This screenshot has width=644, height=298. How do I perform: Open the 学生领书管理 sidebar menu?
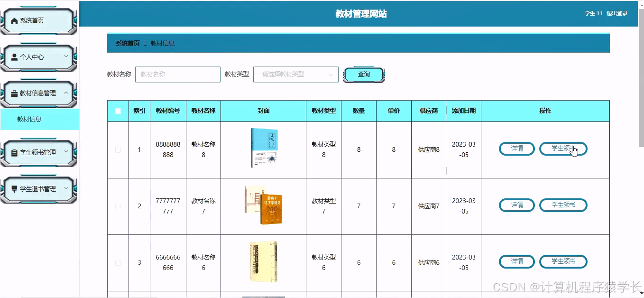39,153
